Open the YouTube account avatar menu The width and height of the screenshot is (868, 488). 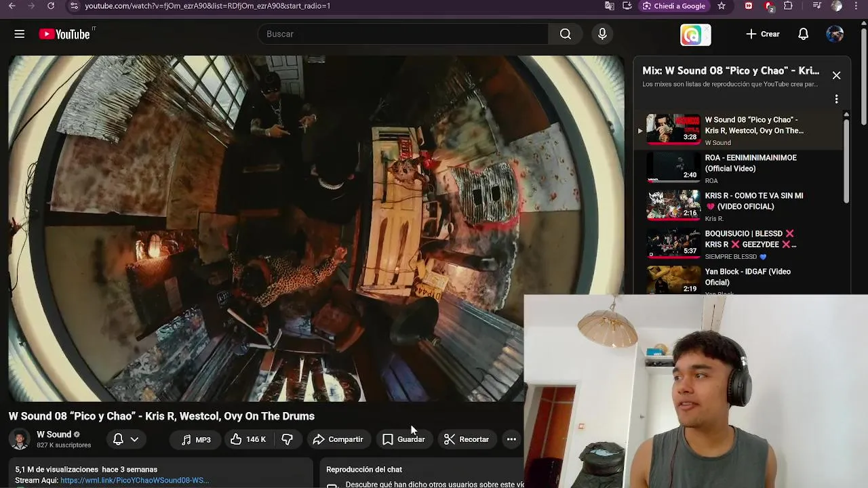(835, 34)
